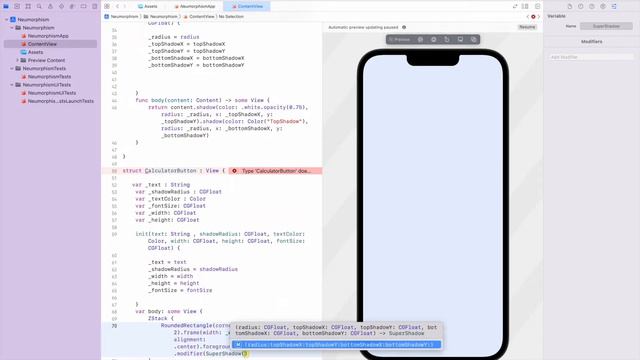Open preview device settings icon

[x=460, y=40]
